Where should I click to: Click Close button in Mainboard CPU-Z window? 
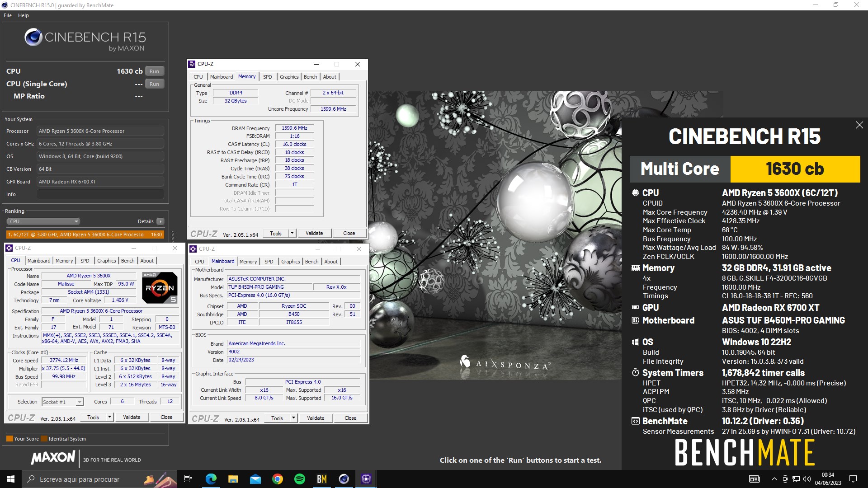[x=350, y=418]
